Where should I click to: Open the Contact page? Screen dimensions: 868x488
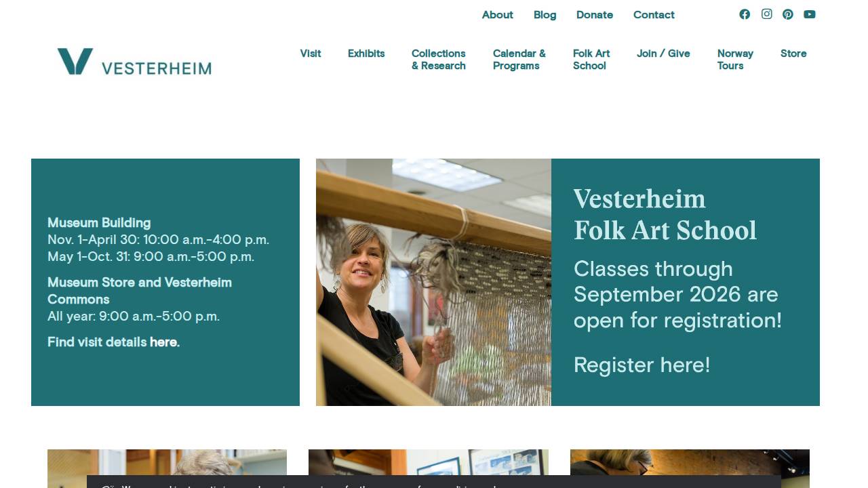654,15
